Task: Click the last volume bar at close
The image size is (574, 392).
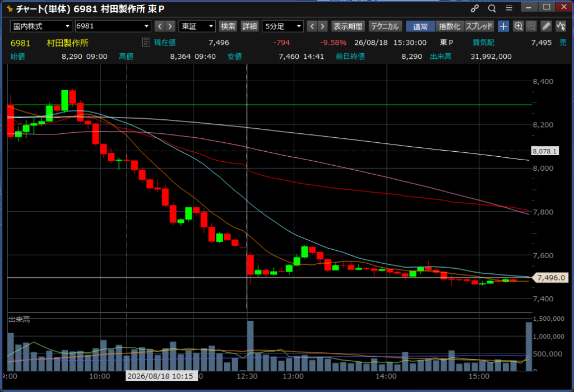Action: tap(529, 346)
